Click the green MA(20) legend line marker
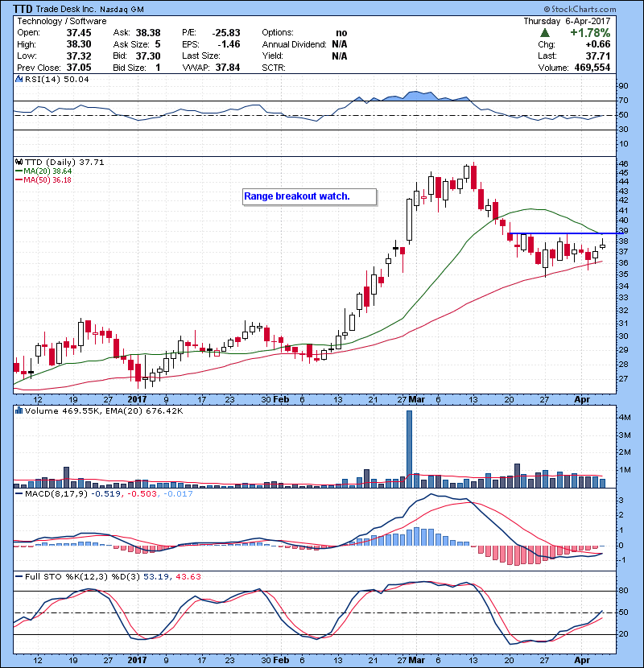 point(19,171)
